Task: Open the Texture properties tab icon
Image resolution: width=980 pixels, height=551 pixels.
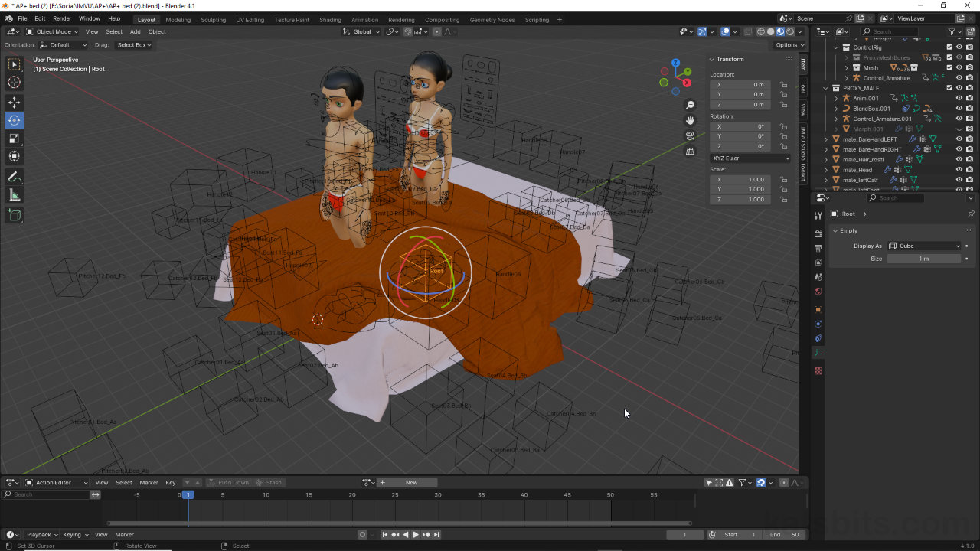Action: click(818, 371)
